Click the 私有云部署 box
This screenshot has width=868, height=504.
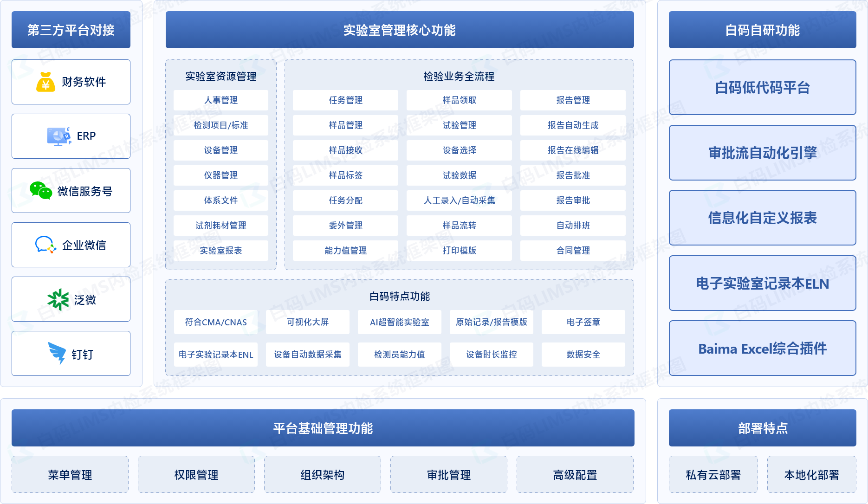tap(713, 474)
